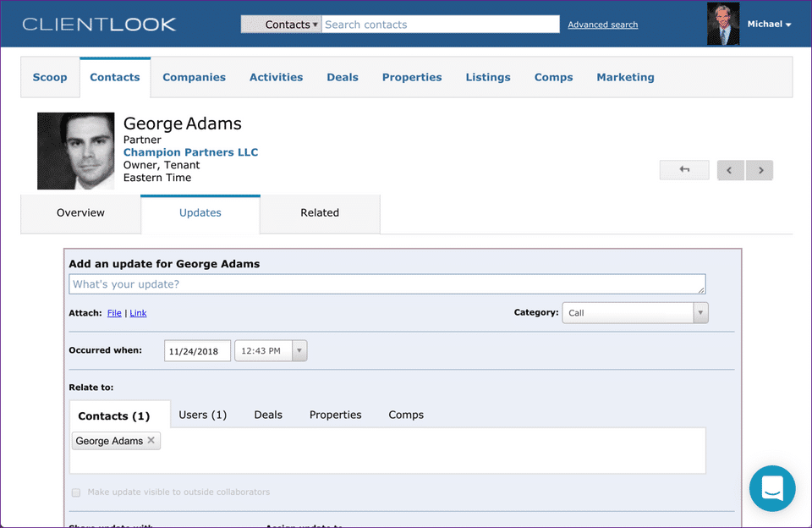Go to previous contact with left chevron
Image resolution: width=812 pixels, height=528 pixels.
click(730, 170)
